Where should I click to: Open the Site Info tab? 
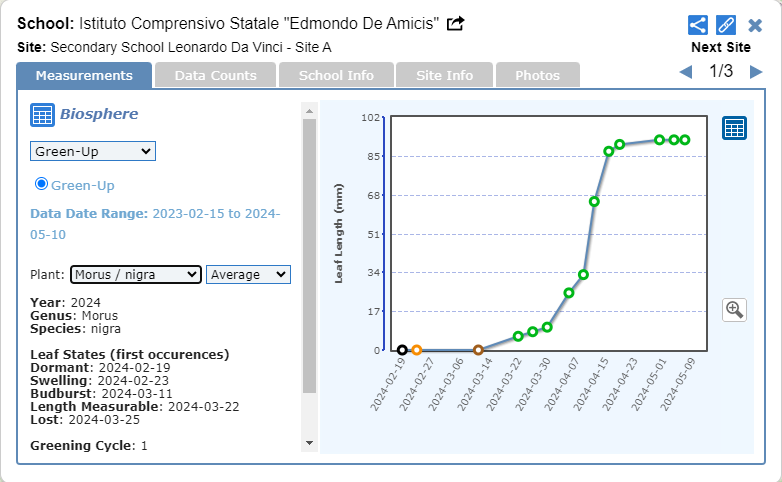tap(444, 75)
